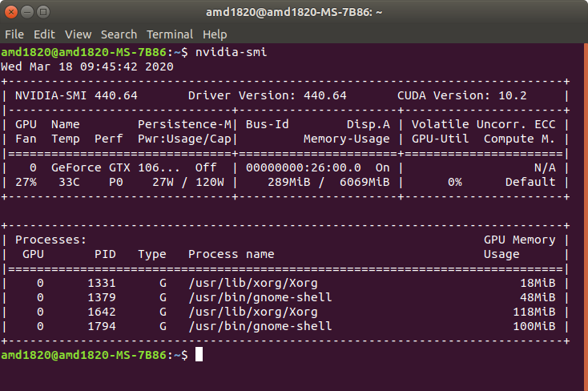The height and width of the screenshot is (391, 588).
Task: Click PID 1794 in process table
Action: pyautogui.click(x=102, y=326)
